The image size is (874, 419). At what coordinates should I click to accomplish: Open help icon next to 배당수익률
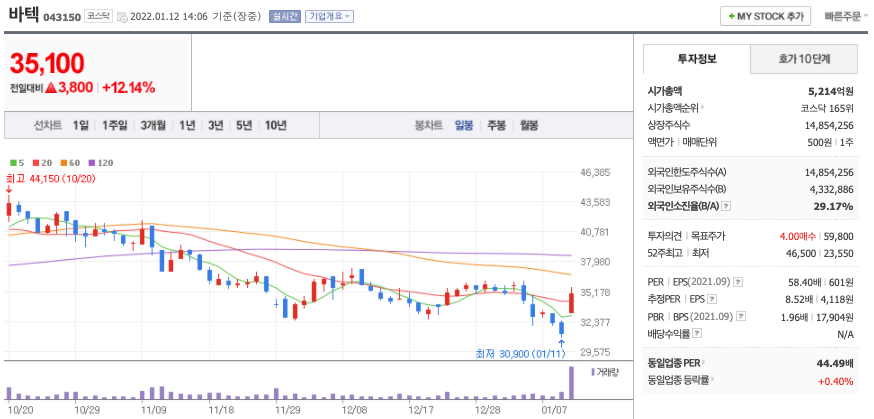coord(697,334)
